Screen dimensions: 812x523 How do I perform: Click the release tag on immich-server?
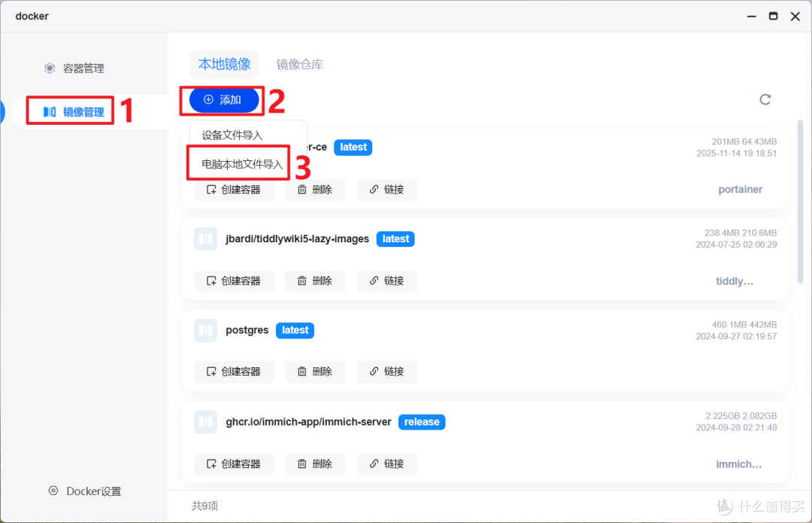pos(422,422)
